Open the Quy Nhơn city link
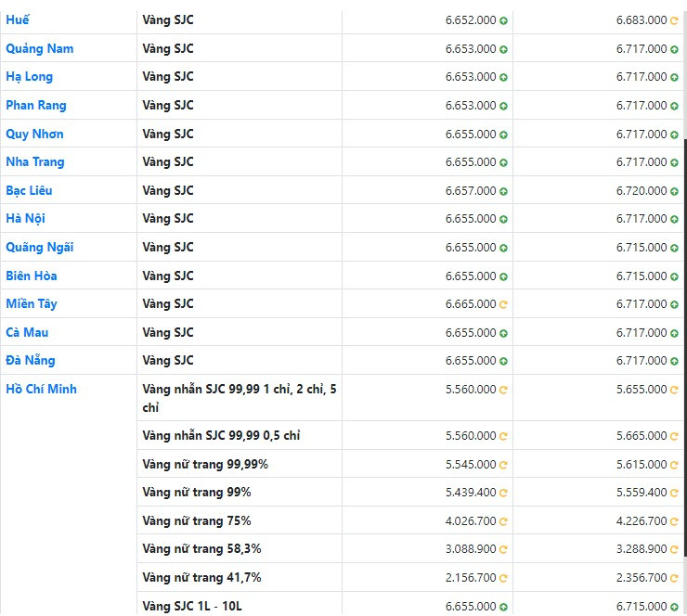Image resolution: width=687 pixels, height=616 pixels. coord(34,134)
